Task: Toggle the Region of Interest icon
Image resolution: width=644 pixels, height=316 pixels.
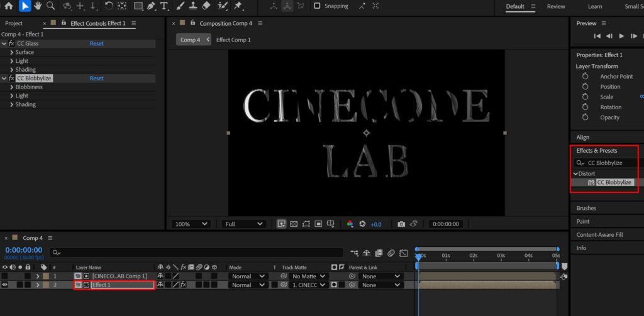Action: [318, 224]
